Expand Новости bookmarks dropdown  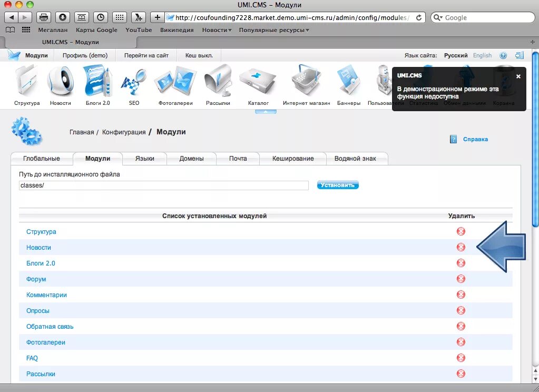[217, 30]
